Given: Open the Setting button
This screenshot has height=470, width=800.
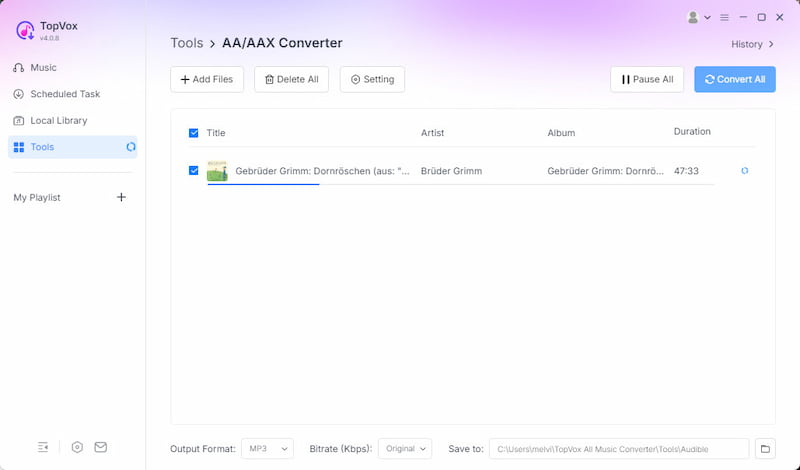Looking at the screenshot, I should pyautogui.click(x=372, y=79).
